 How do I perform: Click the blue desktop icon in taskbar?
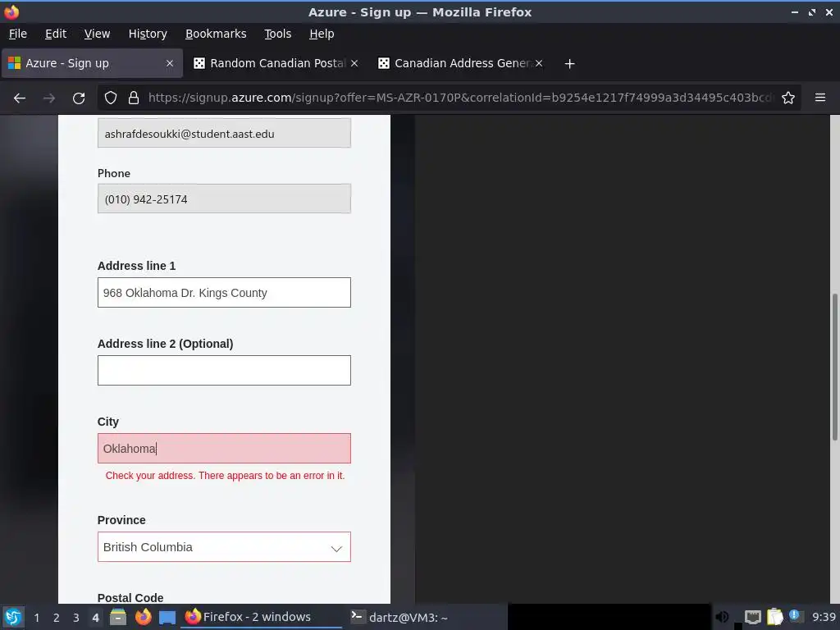point(167,618)
